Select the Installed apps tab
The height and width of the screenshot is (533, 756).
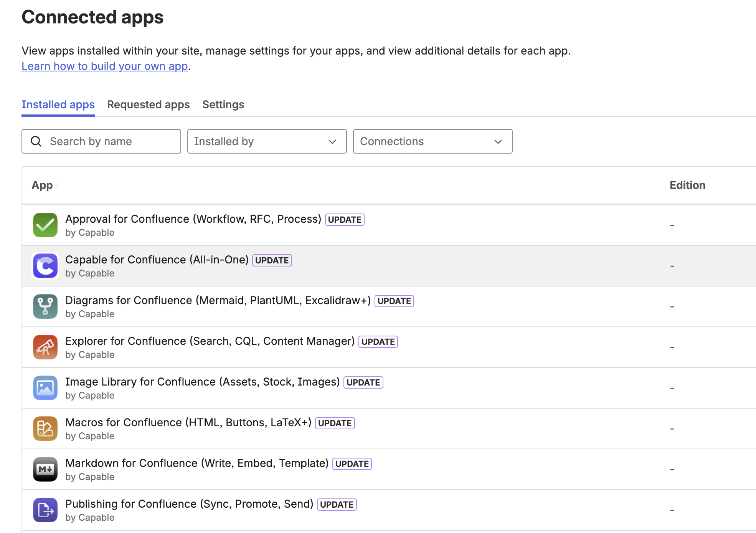tap(58, 104)
